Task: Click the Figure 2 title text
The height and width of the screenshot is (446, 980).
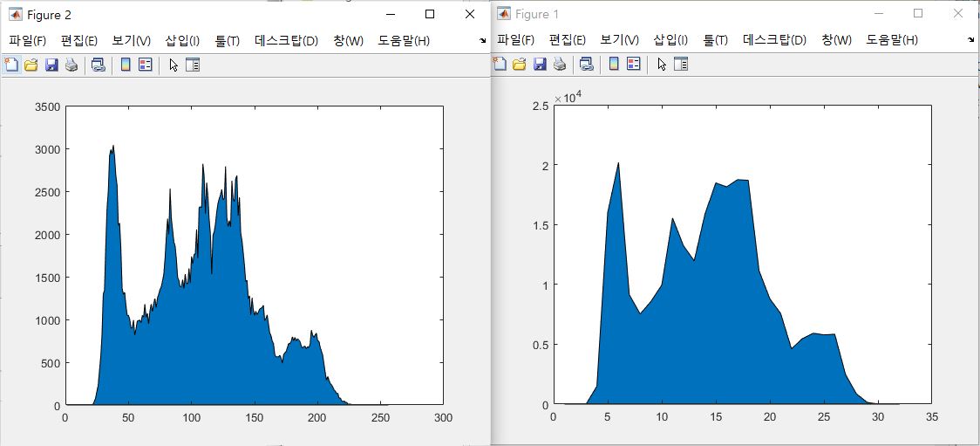Action: (x=50, y=14)
